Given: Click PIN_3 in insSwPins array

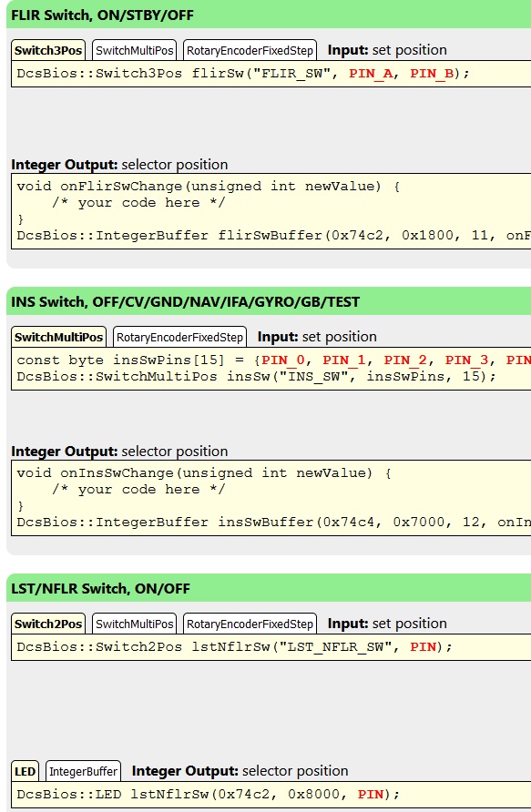Looking at the screenshot, I should coord(466,360).
